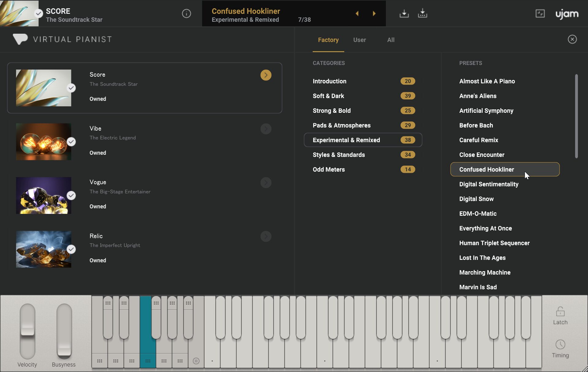
Task: Click the 38 count badge
Action: point(408,140)
